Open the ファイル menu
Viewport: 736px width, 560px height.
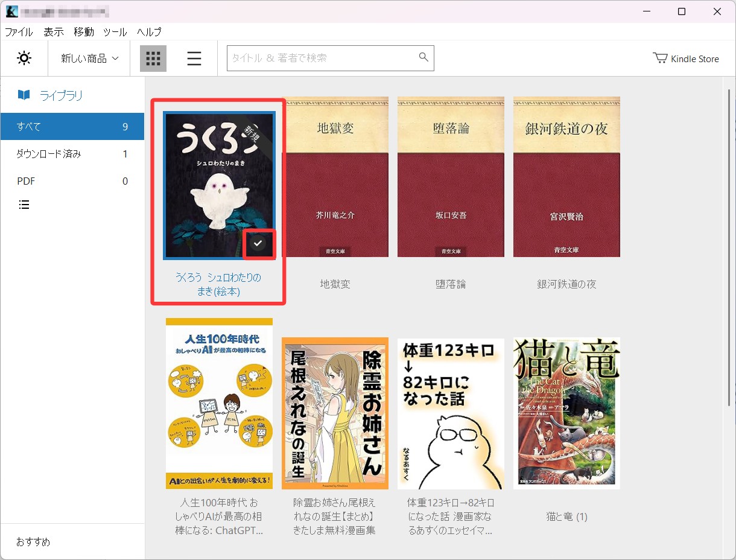coord(19,32)
